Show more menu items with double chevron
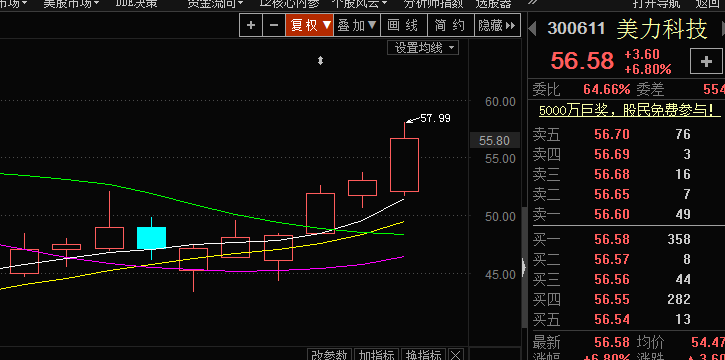Image resolution: width=725 pixels, height=360 pixels. (x=532, y=3)
